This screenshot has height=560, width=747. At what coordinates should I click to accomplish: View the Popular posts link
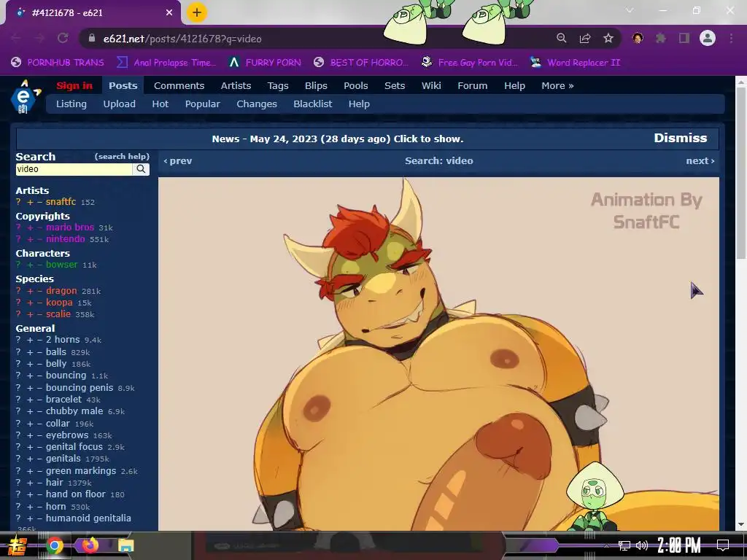click(203, 104)
